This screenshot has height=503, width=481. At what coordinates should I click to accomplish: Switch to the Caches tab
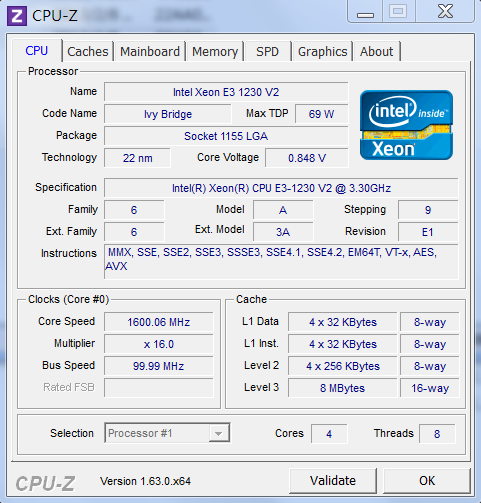point(88,51)
